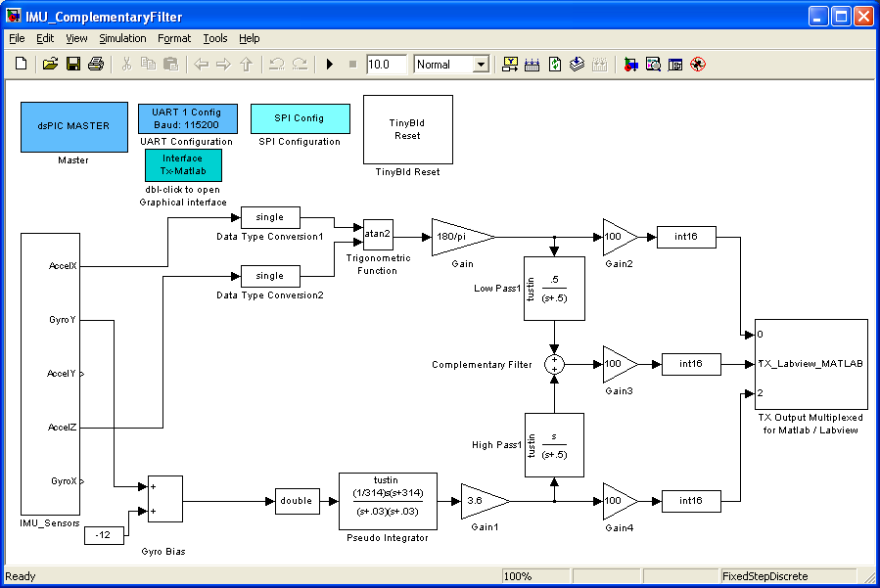Screen dimensions: 880x588
Task: Open the Format menu
Action: (x=174, y=38)
